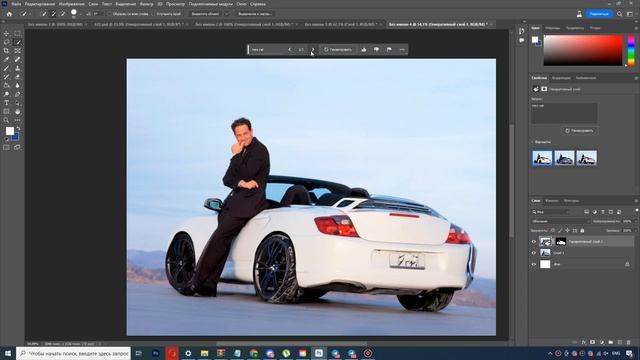Select the Zoom tool
The width and height of the screenshot is (640, 360).
6,120
